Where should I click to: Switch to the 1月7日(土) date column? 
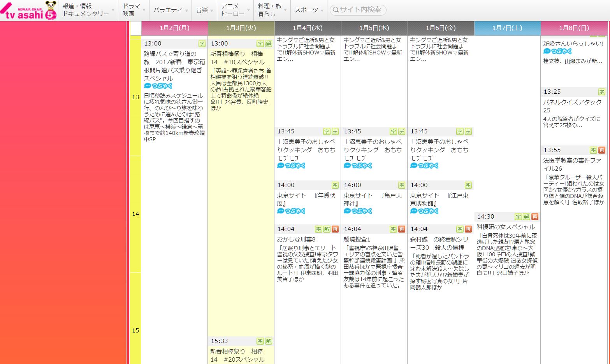[507, 28]
